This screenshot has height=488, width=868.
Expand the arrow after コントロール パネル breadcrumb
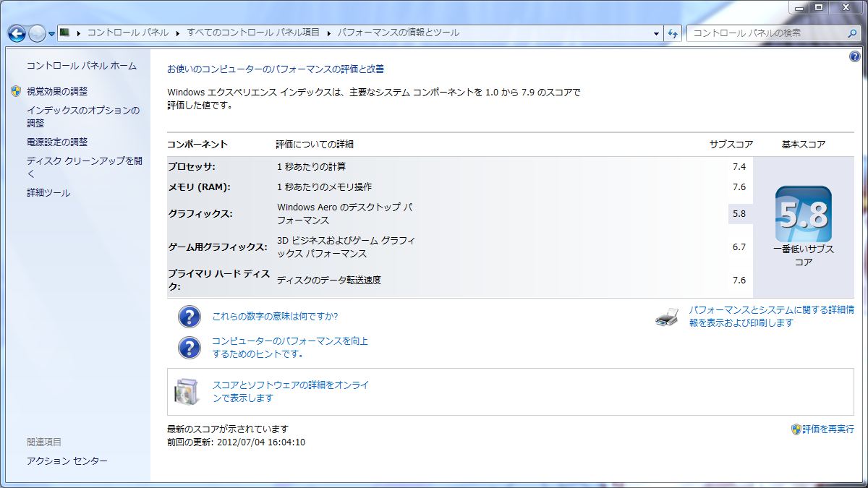tap(178, 33)
